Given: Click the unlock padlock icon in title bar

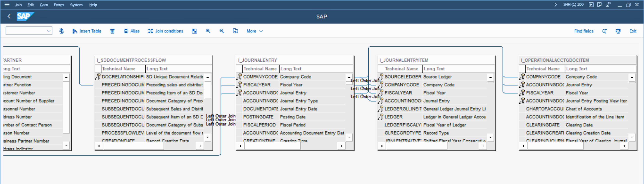Looking at the screenshot, I should click(608, 4).
